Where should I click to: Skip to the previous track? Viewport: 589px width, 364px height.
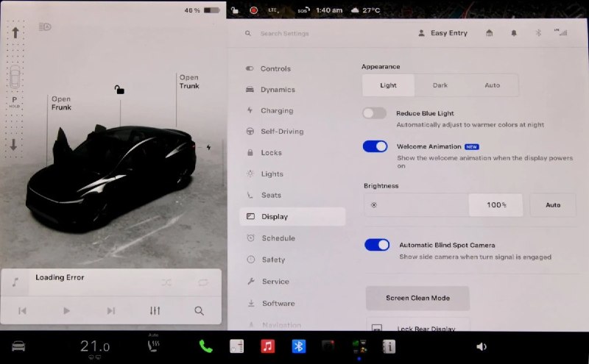[x=23, y=311]
